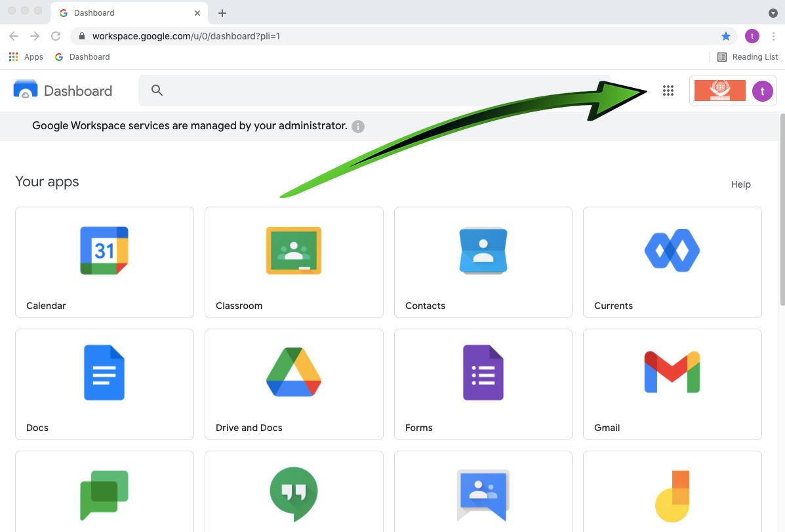The image size is (785, 532).
Task: Click the Currents label text
Action: coord(613,306)
